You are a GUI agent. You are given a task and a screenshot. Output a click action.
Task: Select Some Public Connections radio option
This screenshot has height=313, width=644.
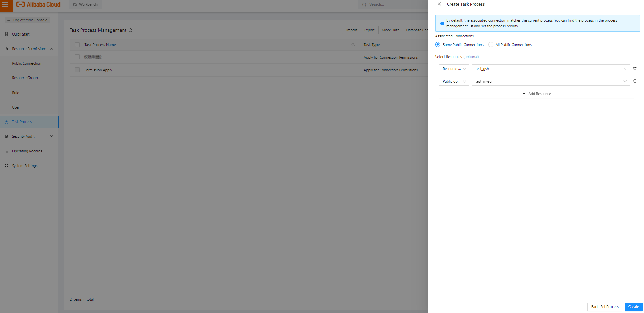pyautogui.click(x=438, y=45)
